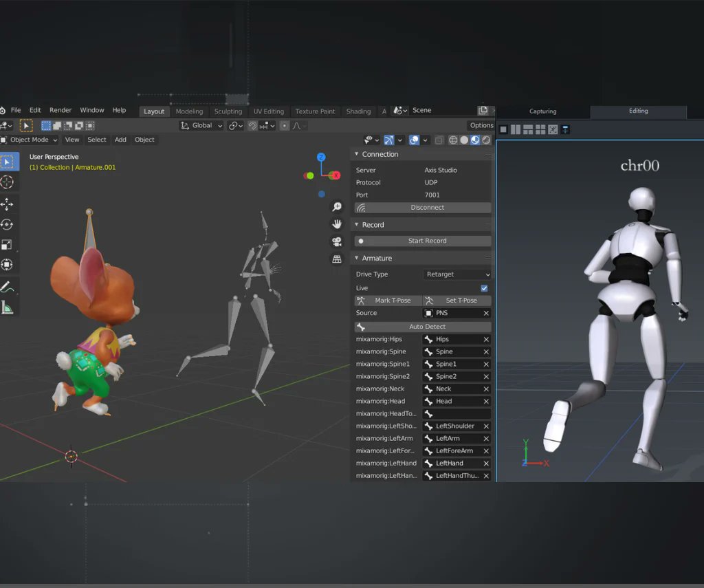
Task: Open the overlays options dropdown arrow
Action: [425, 140]
